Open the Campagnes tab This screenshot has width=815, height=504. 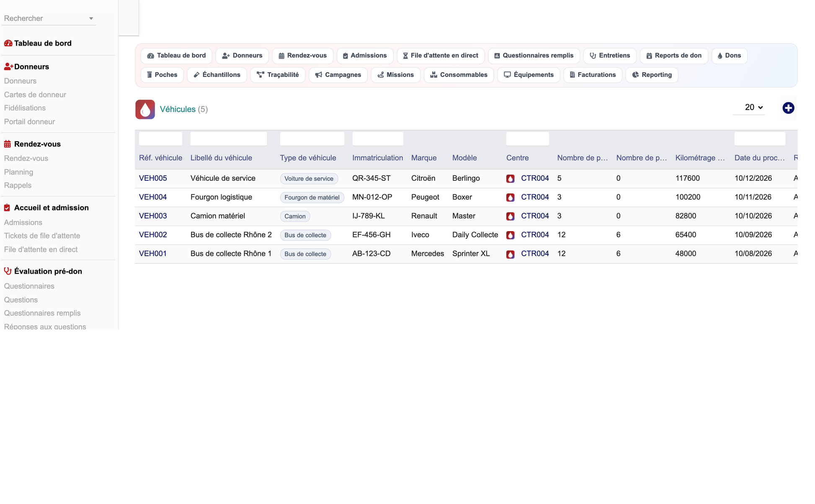point(338,75)
